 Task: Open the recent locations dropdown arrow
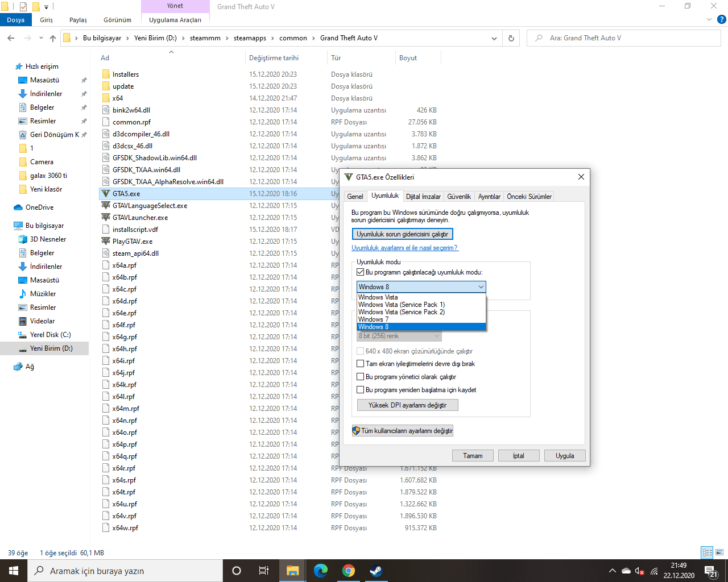tap(41, 38)
